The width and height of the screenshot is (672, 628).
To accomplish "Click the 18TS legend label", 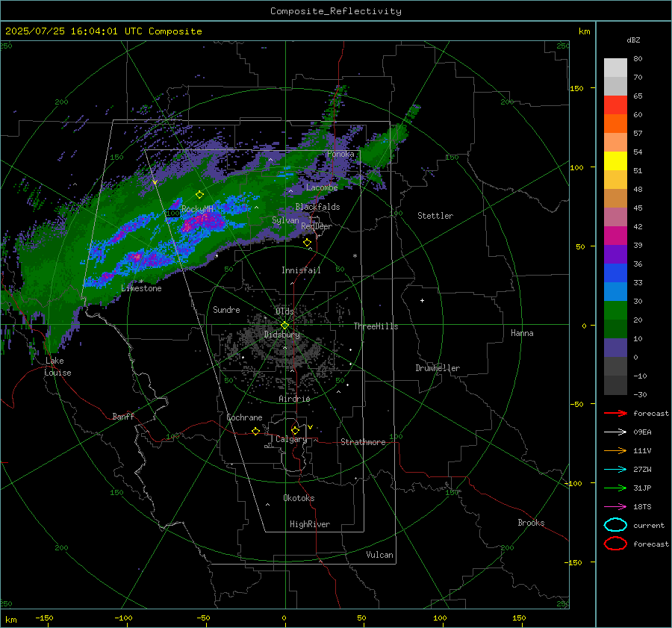I will (642, 507).
